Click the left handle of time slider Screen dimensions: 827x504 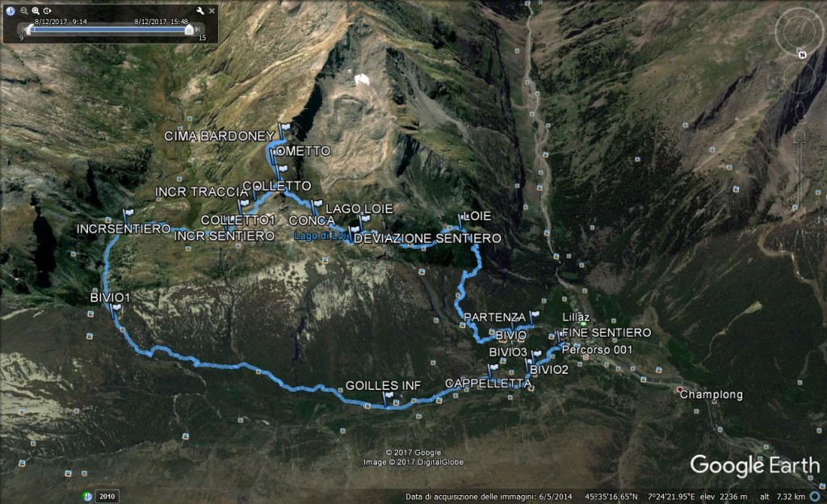coord(30,30)
